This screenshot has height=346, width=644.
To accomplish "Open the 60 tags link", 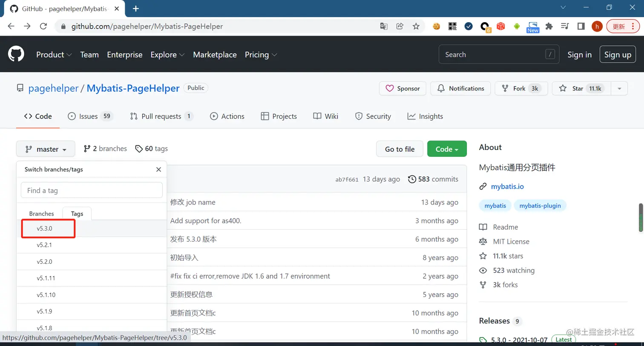I will (151, 149).
